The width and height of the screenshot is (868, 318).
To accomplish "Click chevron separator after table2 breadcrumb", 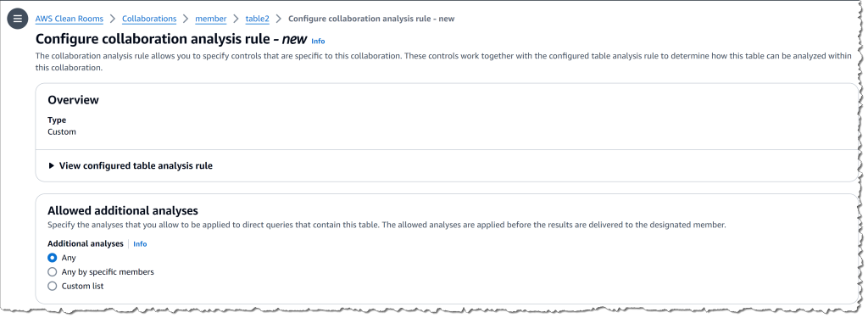I will coord(278,19).
